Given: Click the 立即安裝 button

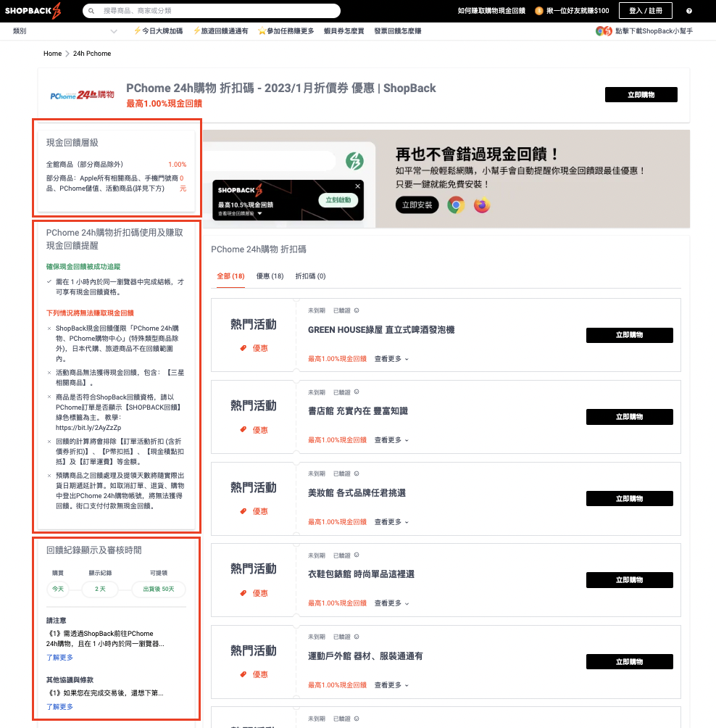Looking at the screenshot, I should [x=417, y=204].
